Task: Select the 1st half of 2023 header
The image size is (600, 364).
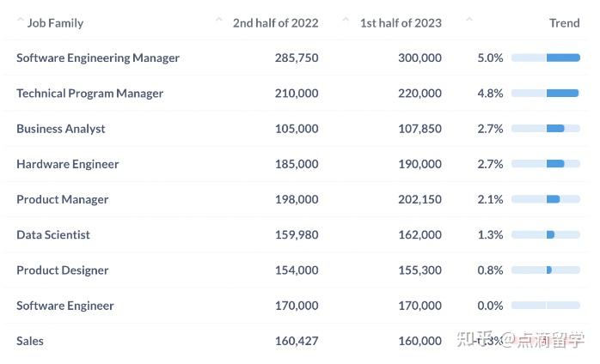Action: 401,23
